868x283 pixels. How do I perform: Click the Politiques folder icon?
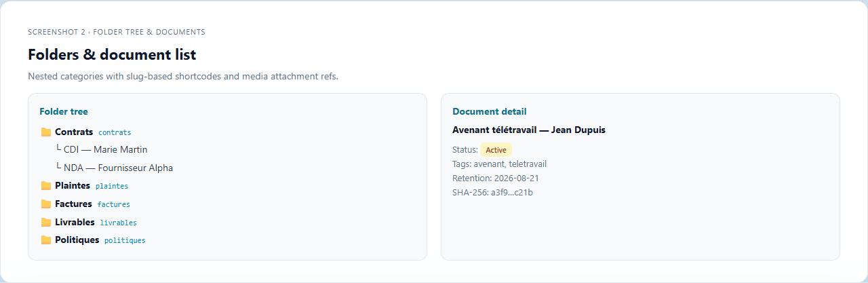pos(46,240)
